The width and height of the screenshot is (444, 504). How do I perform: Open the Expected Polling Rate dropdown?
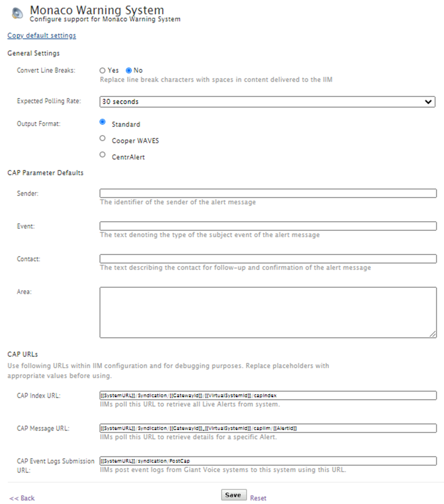[267, 102]
